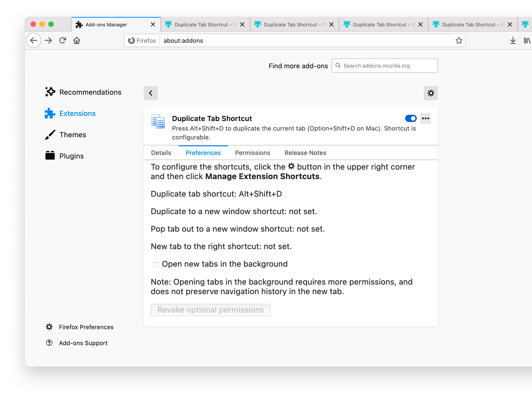Open the three-dot more options menu
The image size is (532, 399).
(x=425, y=118)
